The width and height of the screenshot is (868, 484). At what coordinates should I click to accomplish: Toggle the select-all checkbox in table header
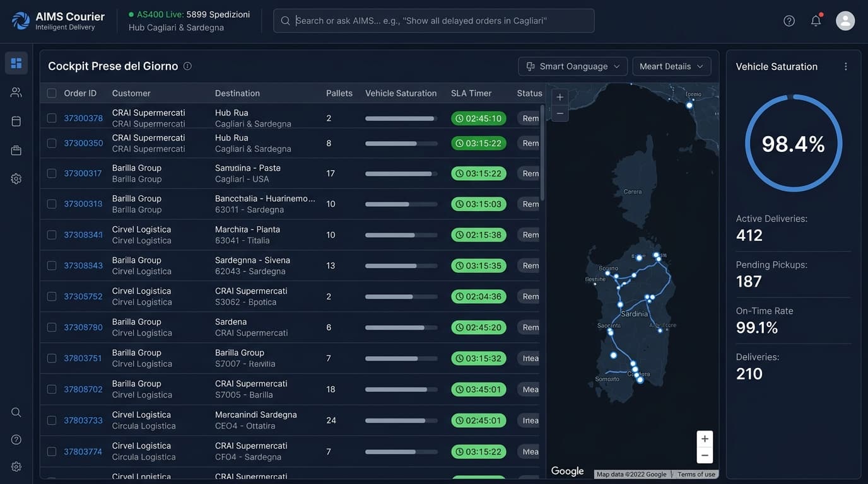click(x=52, y=93)
